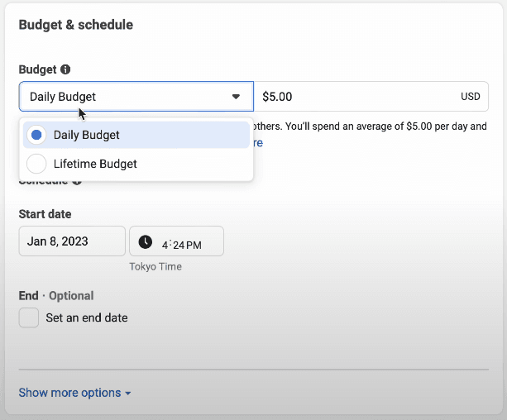Image resolution: width=507 pixels, height=420 pixels.
Task: Open the Jan 8, 2023 start date field
Action: tap(72, 241)
